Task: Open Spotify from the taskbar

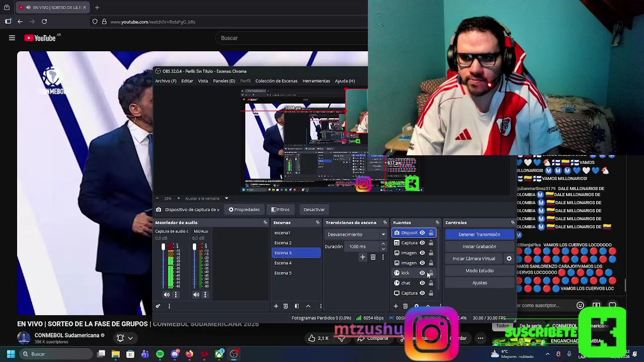Action: click(x=160, y=354)
